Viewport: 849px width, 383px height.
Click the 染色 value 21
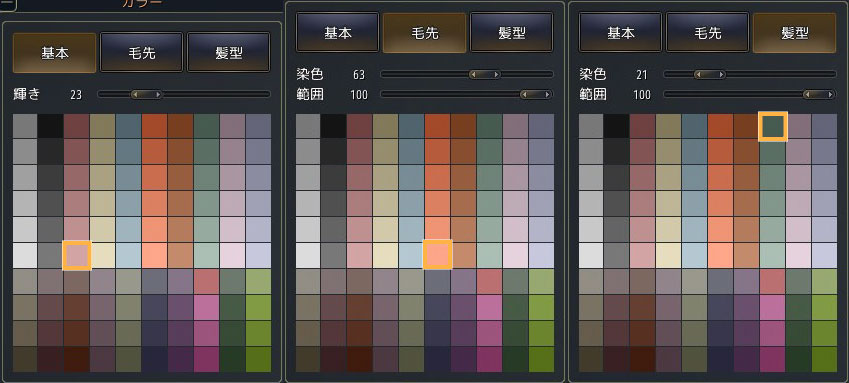click(642, 74)
